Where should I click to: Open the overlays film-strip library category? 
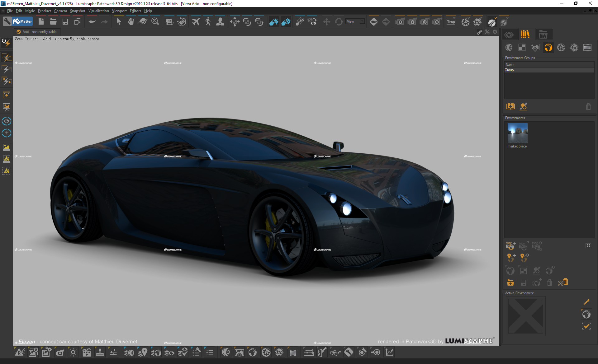tap(587, 48)
